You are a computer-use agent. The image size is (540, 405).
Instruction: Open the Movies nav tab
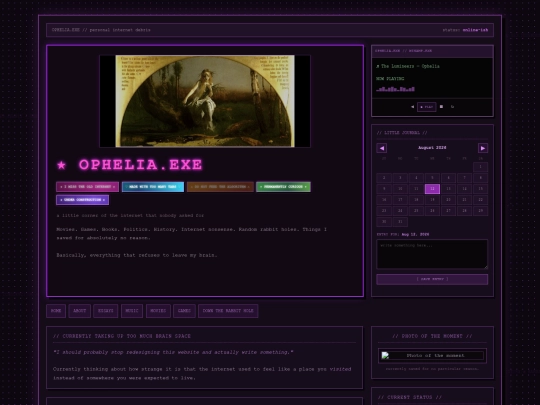click(x=158, y=311)
